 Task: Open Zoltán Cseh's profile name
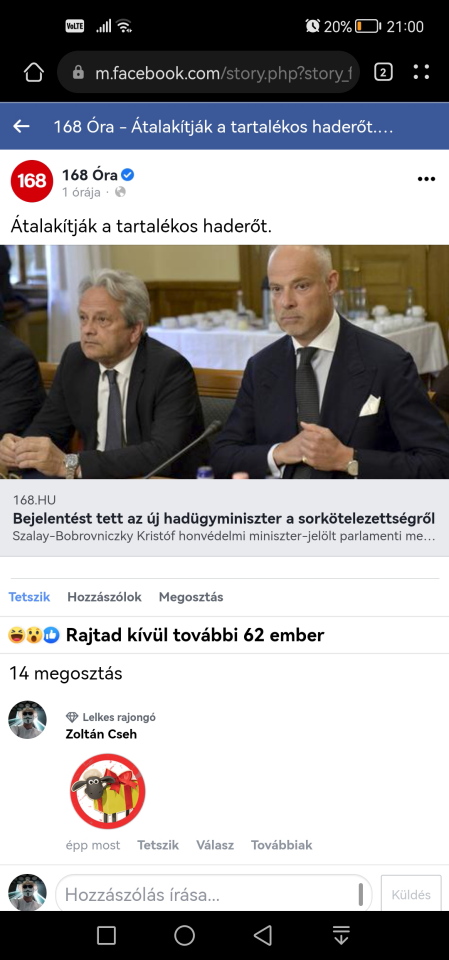[x=101, y=734]
